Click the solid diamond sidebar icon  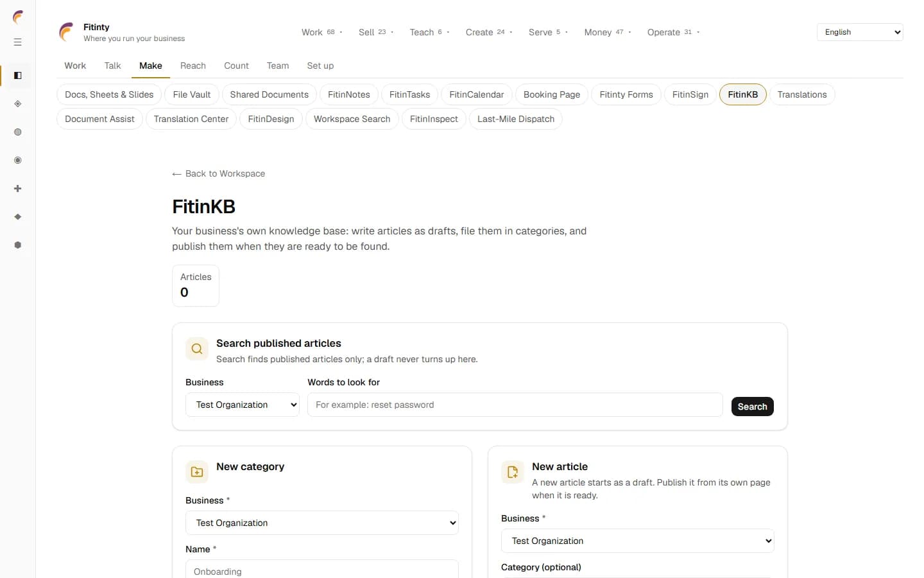coord(18,217)
